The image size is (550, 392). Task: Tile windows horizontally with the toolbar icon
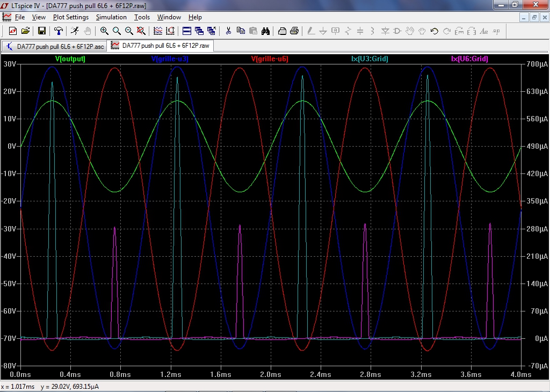click(186, 31)
